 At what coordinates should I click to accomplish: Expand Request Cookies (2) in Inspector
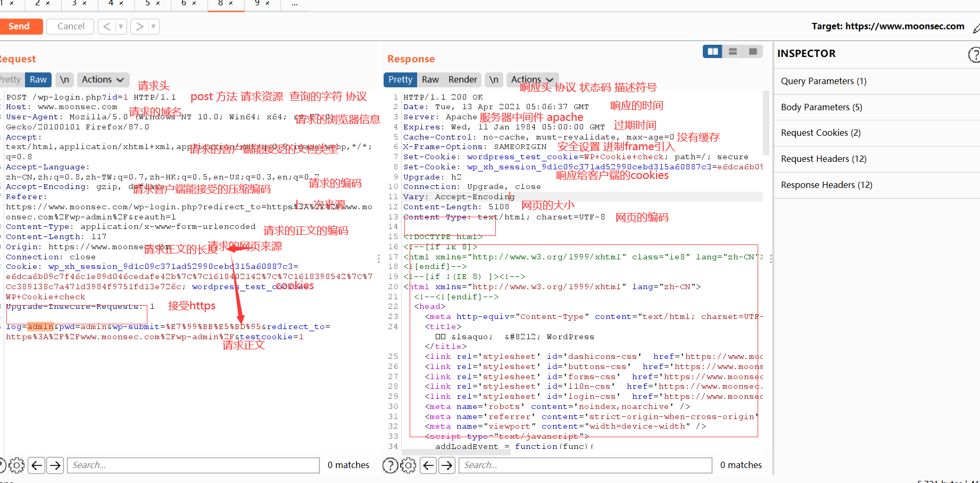coord(877,133)
